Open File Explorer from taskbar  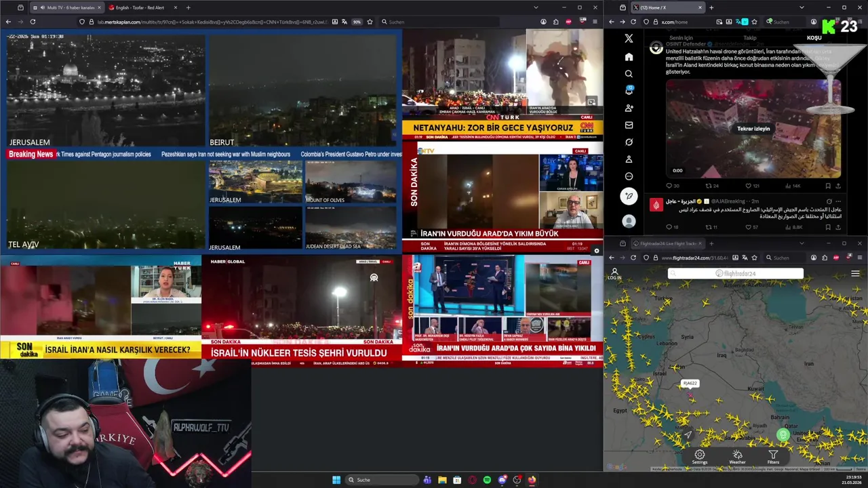click(442, 480)
